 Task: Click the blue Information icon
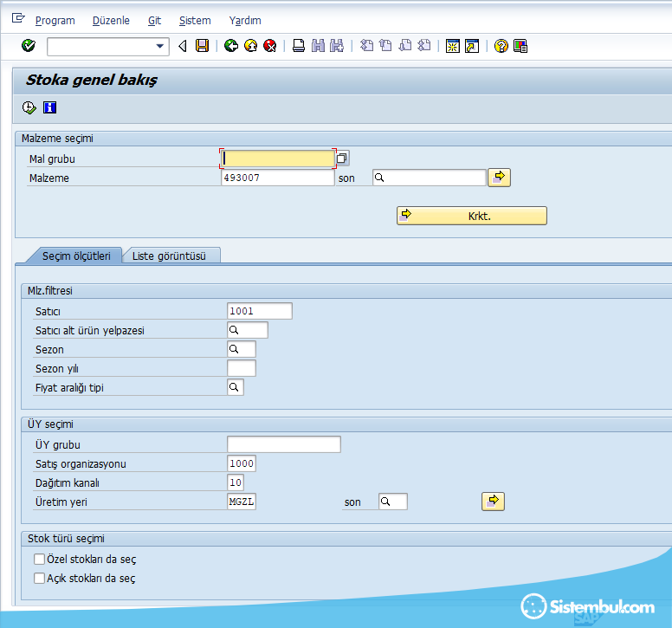49,107
